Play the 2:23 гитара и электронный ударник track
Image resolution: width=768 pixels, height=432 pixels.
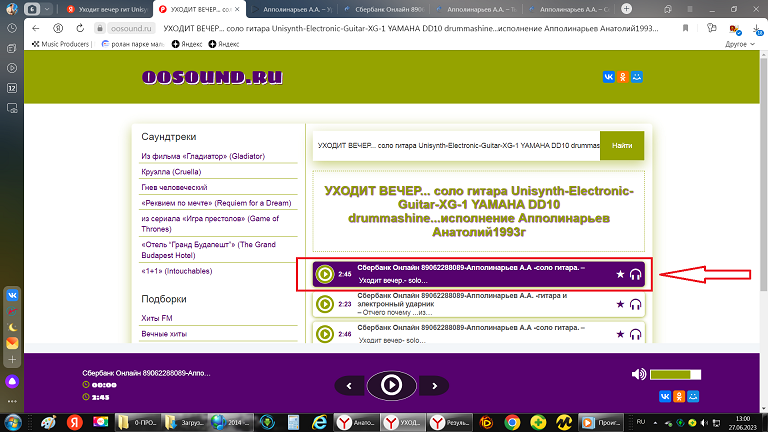point(325,304)
